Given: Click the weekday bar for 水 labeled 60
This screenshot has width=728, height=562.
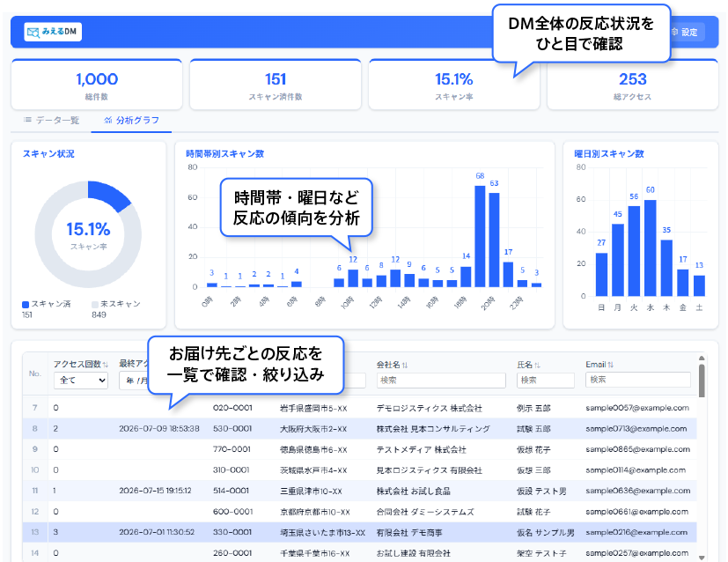Looking at the screenshot, I should tap(651, 248).
